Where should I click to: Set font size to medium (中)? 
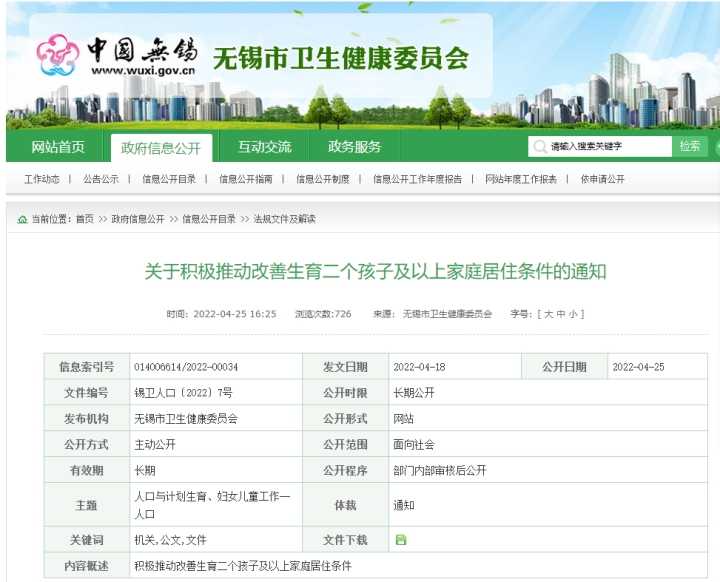pyautogui.click(x=561, y=314)
